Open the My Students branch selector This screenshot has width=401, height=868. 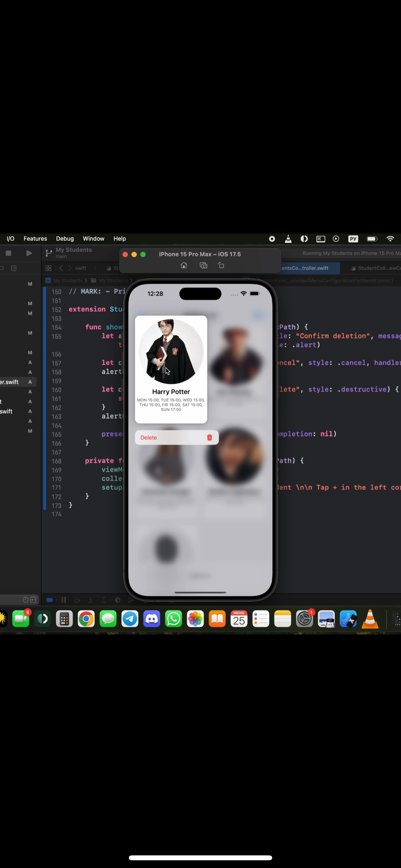(x=69, y=253)
